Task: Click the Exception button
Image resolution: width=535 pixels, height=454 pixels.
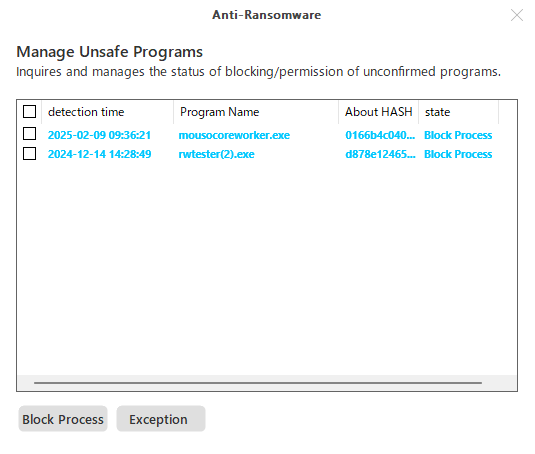Action: point(161,419)
